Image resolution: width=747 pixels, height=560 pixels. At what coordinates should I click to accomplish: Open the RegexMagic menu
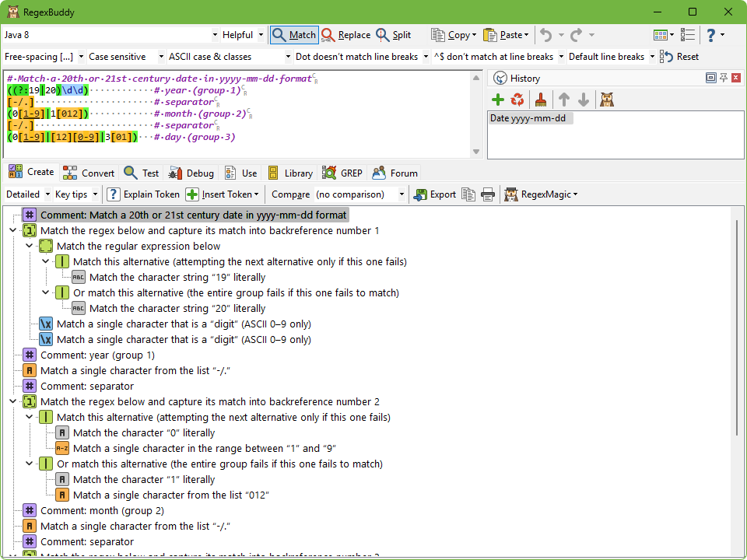(541, 194)
